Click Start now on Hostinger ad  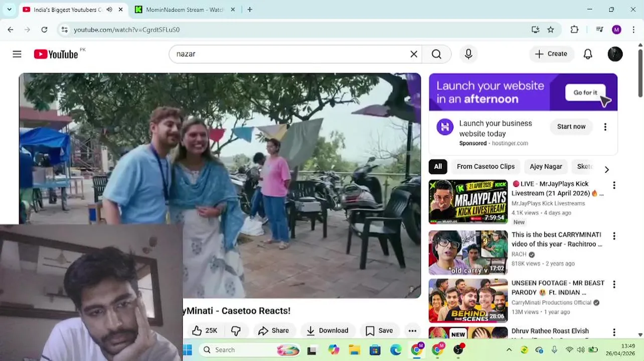click(571, 127)
